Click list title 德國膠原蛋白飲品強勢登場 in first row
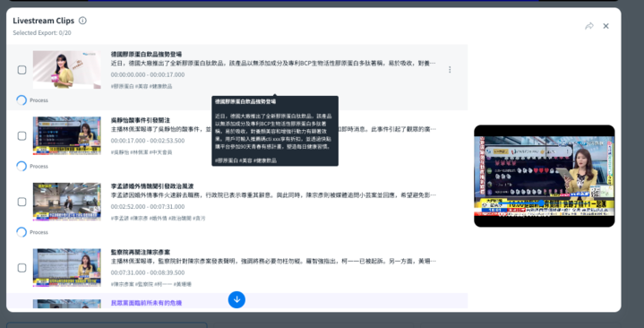 pyautogui.click(x=146, y=55)
